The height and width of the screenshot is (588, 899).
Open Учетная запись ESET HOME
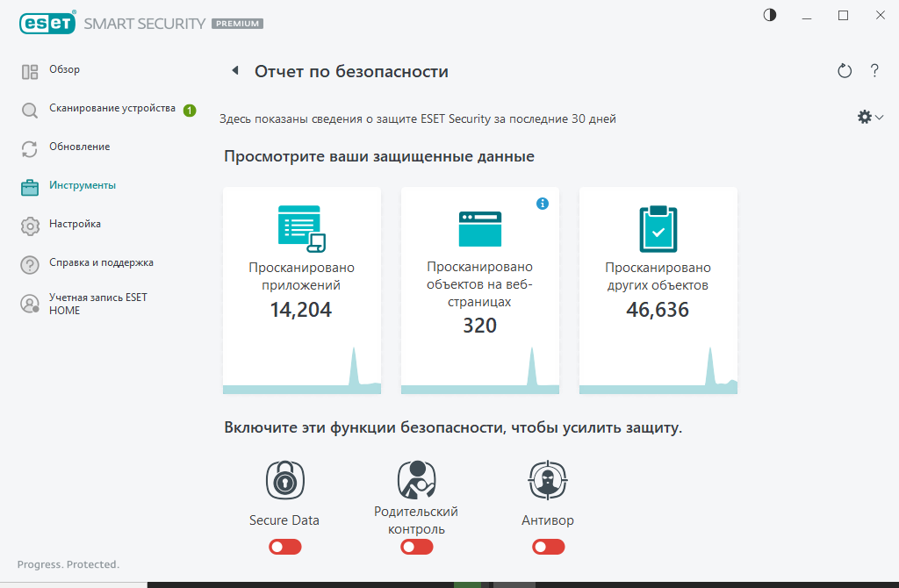pos(98,304)
